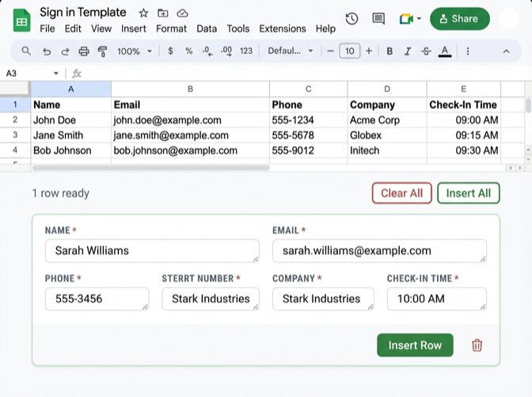This screenshot has width=532, height=397.
Task: Click the vertical sheet scrollbar thumb
Action: (528, 105)
